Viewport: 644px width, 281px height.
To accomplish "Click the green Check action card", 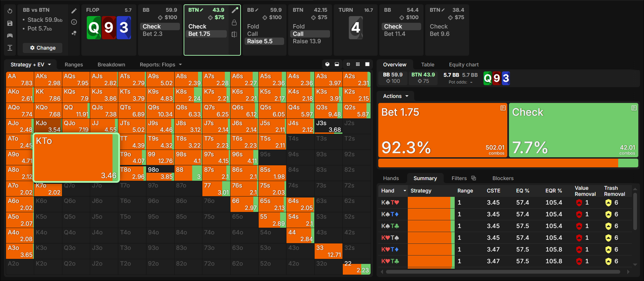I will tap(574, 130).
